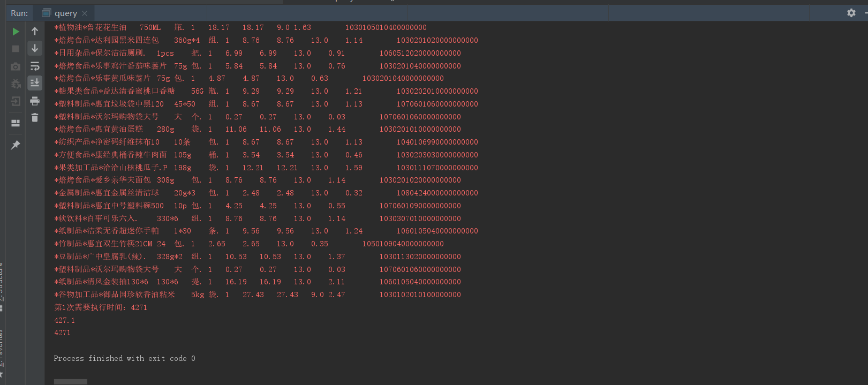Click the '软饮料*百事可乐六入' row
Image resolution: width=868 pixels, height=385 pixels.
pos(258,218)
